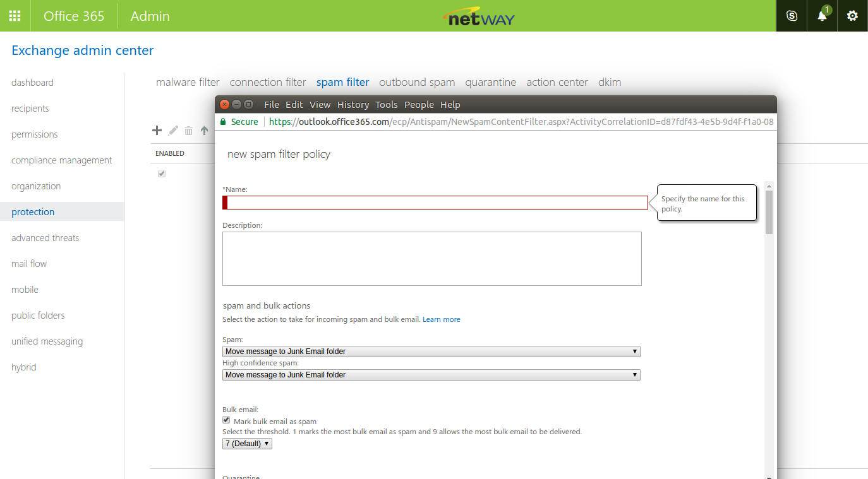Open the Office 365 app launcher grid
Screen dimensions: 868x479
[x=15, y=16]
